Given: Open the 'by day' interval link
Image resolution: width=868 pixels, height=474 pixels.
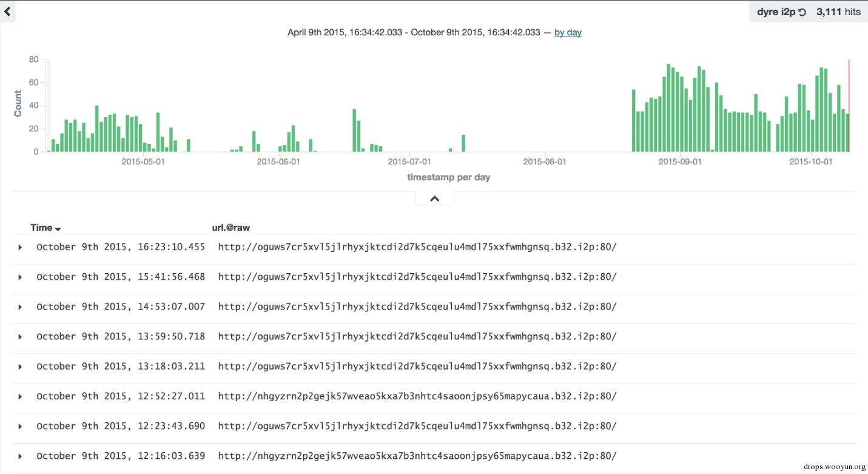Looking at the screenshot, I should pos(568,32).
